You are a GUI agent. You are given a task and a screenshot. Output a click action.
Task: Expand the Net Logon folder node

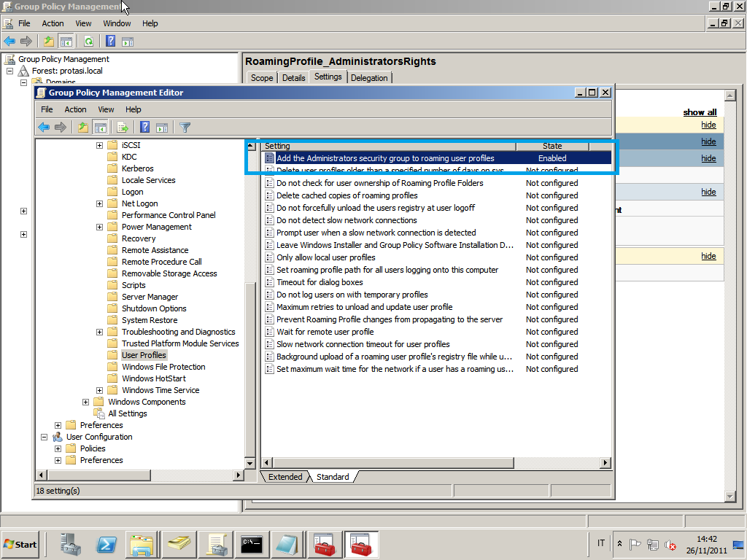[x=99, y=204]
